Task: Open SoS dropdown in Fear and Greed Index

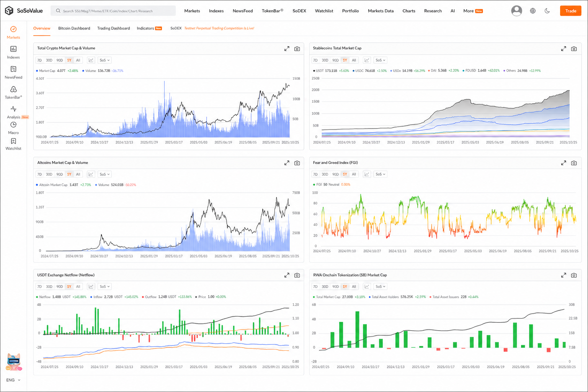Action: 380,174
